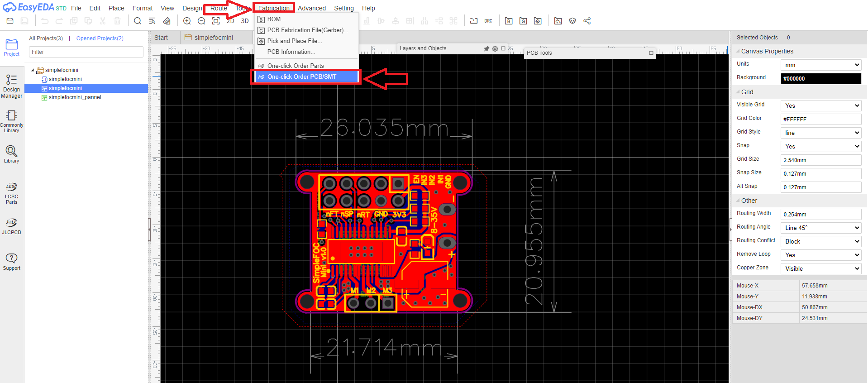868x383 pixels.
Task: Open the Units dropdown
Action: 821,65
